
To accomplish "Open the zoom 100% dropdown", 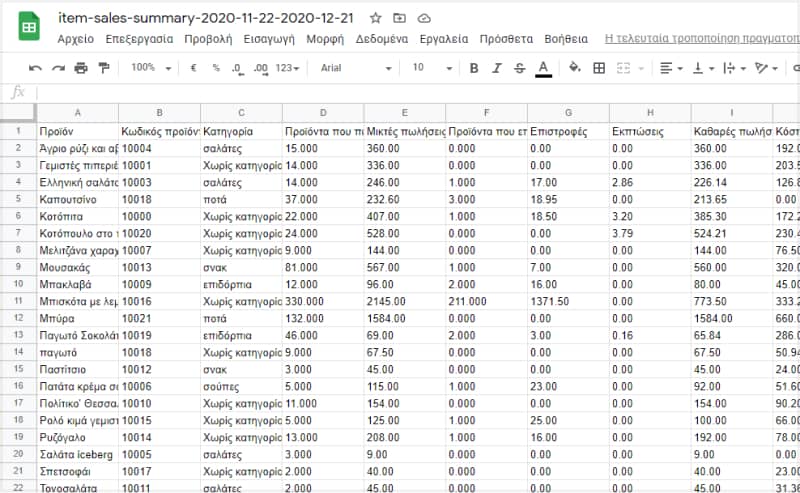I will click(151, 68).
